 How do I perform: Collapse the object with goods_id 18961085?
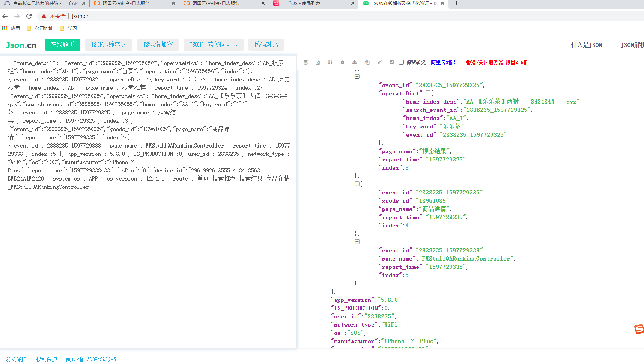357,184
